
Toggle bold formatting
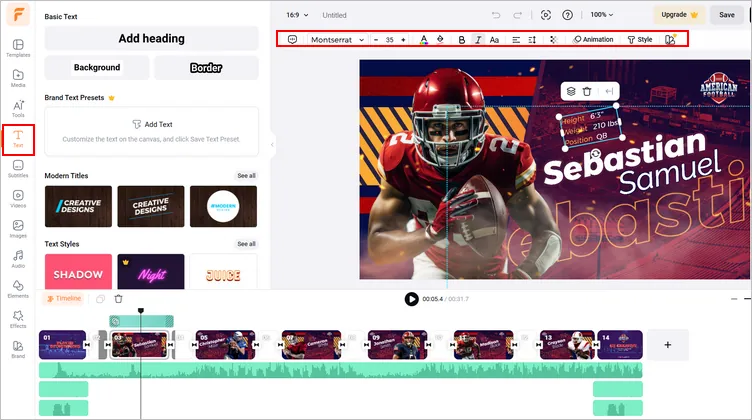pyautogui.click(x=461, y=40)
